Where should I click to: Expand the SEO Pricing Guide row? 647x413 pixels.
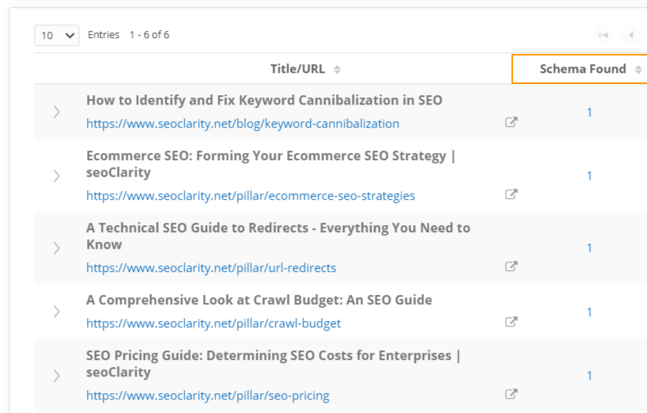click(57, 376)
